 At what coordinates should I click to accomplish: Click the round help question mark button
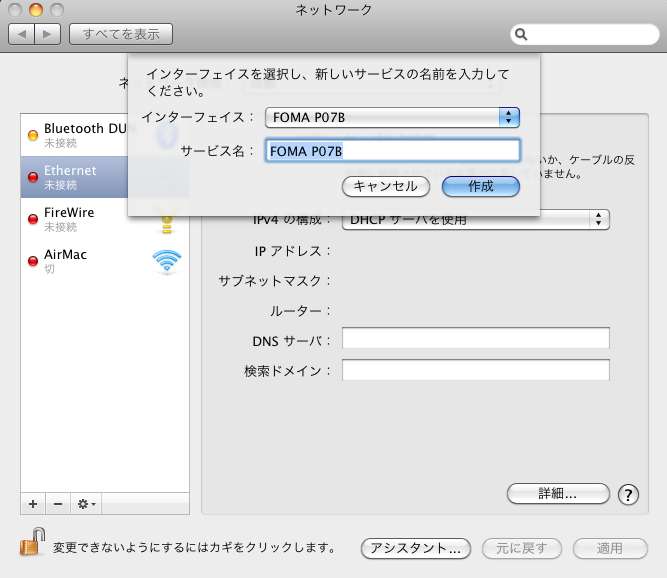[628, 494]
